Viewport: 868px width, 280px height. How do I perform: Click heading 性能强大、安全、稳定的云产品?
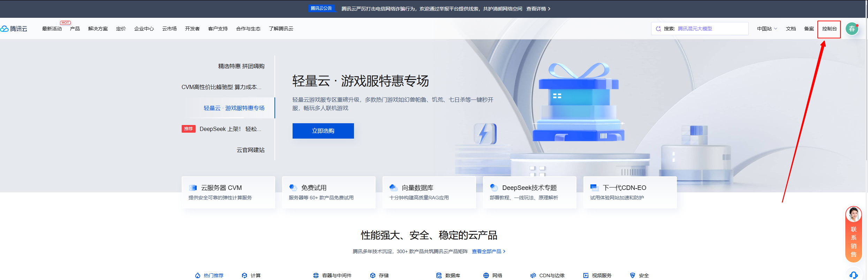429,235
